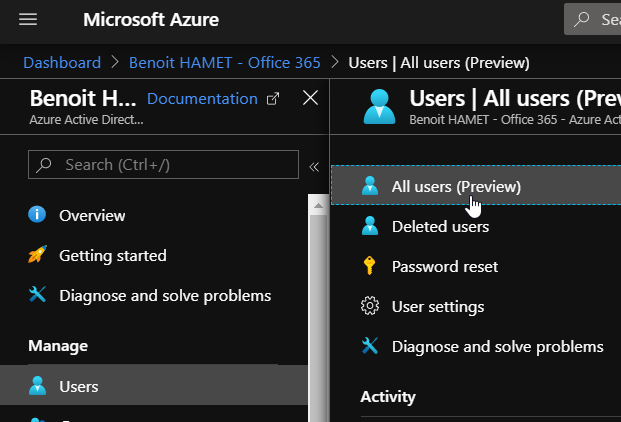The height and width of the screenshot is (422, 621).
Task: Collapse the left navigation pane
Action: 313,166
